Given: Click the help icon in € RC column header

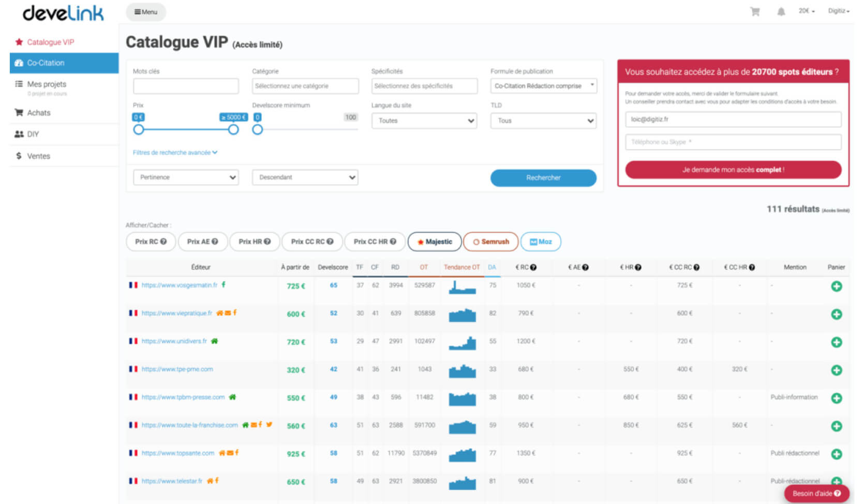Looking at the screenshot, I should 533,267.
